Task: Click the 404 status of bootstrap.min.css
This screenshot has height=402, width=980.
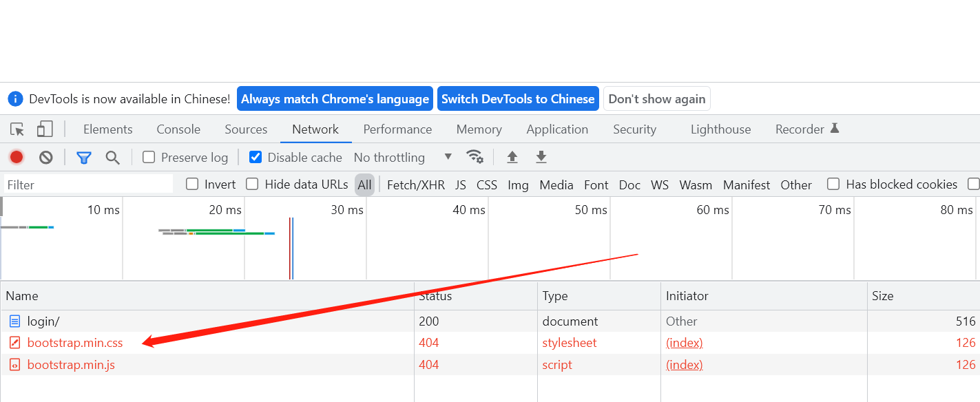Action: (x=428, y=343)
